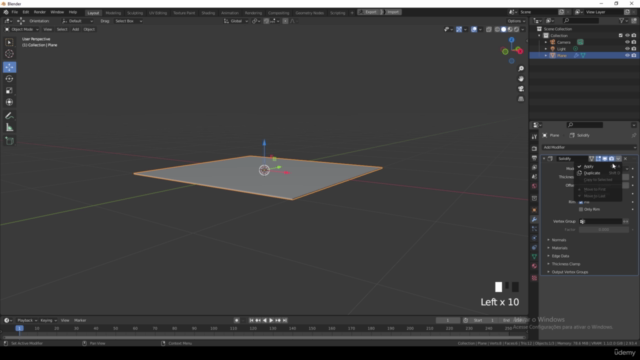Open the View Layer properties tab
The width and height of the screenshot is (640, 360).
point(534,167)
